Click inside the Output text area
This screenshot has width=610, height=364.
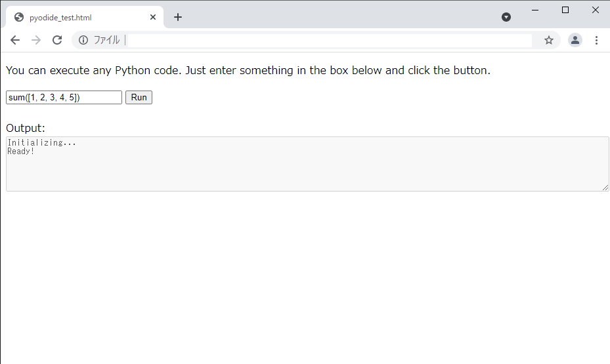pyautogui.click(x=307, y=164)
